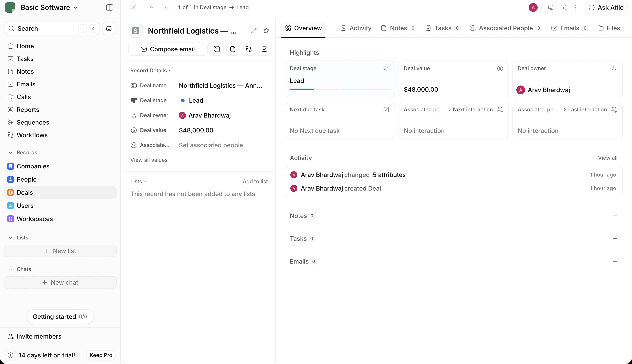632x364 pixels.
Task: Switch to the Overview tab
Action: point(303,28)
